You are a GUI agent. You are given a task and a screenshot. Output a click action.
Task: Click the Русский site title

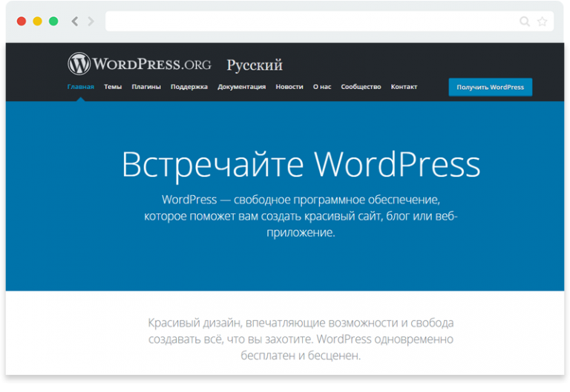click(x=255, y=65)
